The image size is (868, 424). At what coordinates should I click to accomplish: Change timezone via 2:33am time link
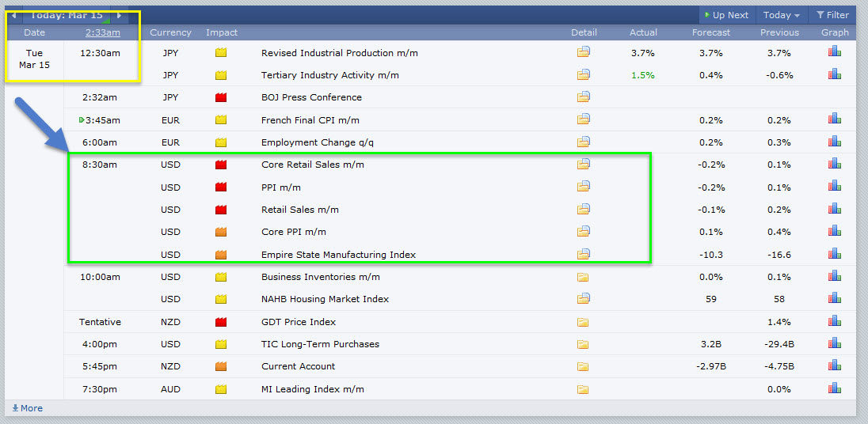[x=103, y=32]
